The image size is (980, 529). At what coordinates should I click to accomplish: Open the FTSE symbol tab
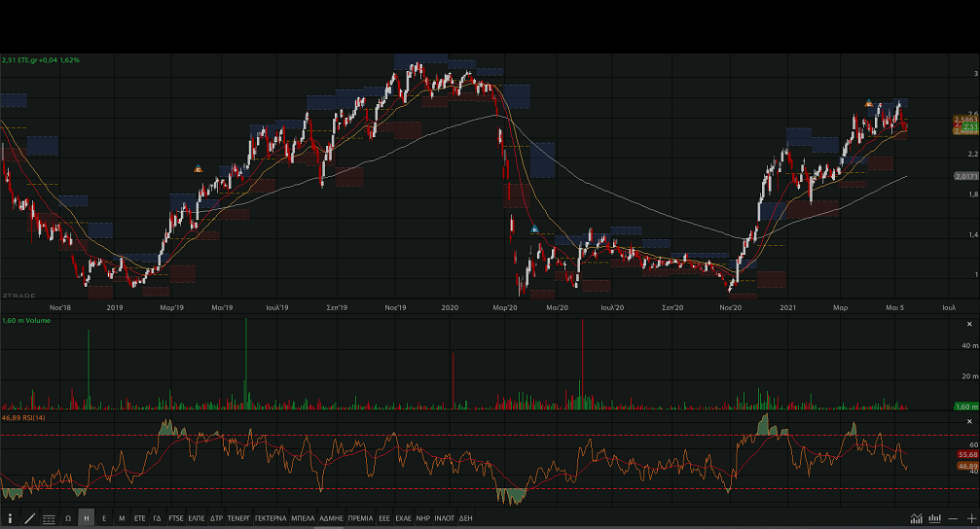coord(176,519)
